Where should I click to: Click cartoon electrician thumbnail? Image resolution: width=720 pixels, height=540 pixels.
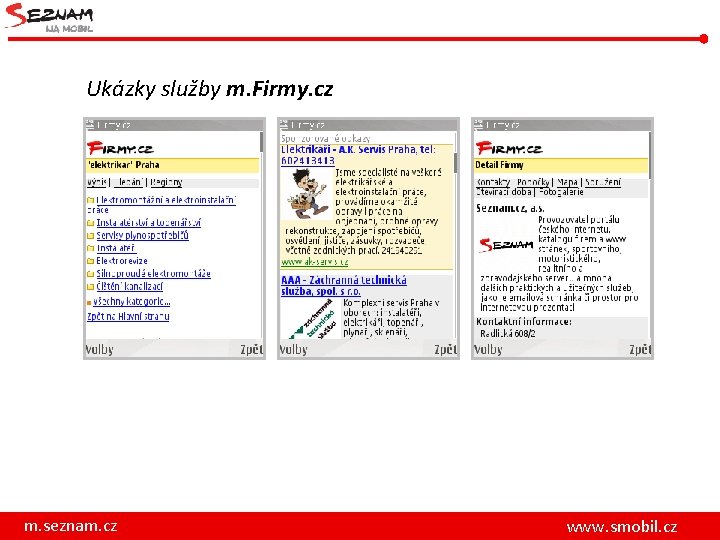(308, 194)
